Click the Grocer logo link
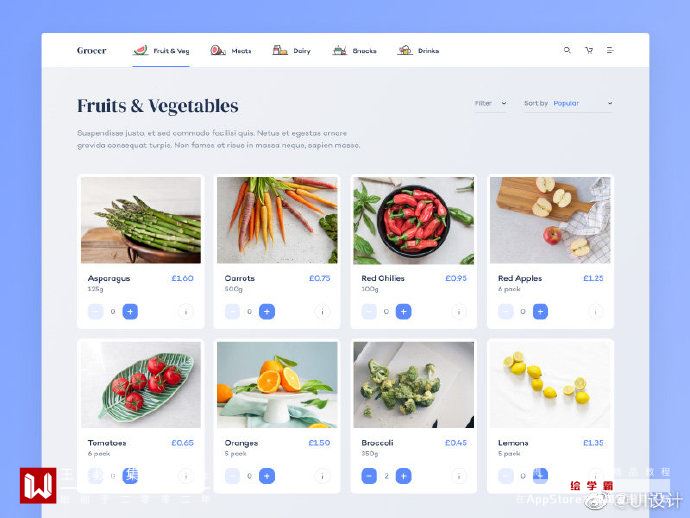This screenshot has width=690, height=518. pyautogui.click(x=92, y=51)
